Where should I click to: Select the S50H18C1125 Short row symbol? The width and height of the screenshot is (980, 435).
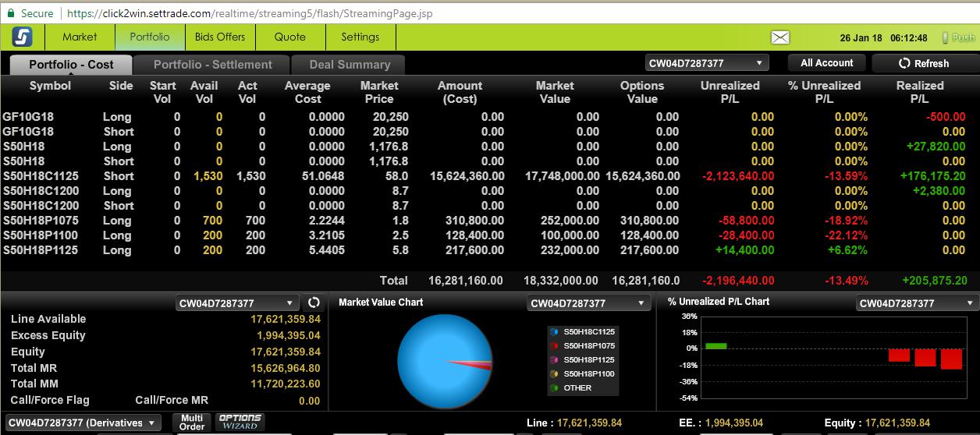40,176
